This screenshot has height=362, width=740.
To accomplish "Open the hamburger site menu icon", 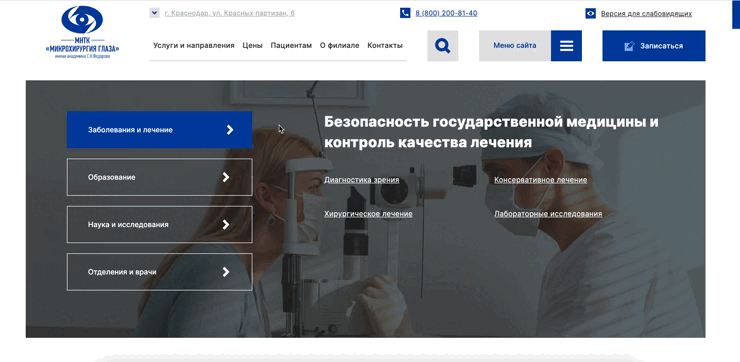I will pos(566,46).
